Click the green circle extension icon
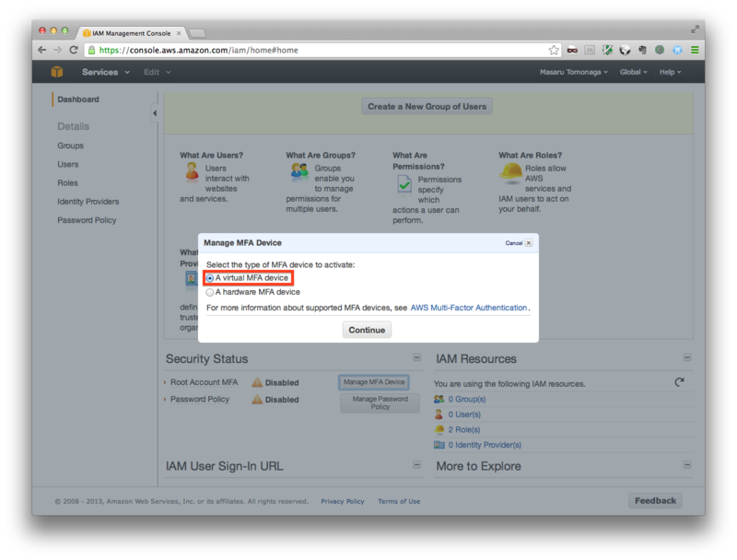The height and width of the screenshot is (560, 737). pyautogui.click(x=660, y=50)
